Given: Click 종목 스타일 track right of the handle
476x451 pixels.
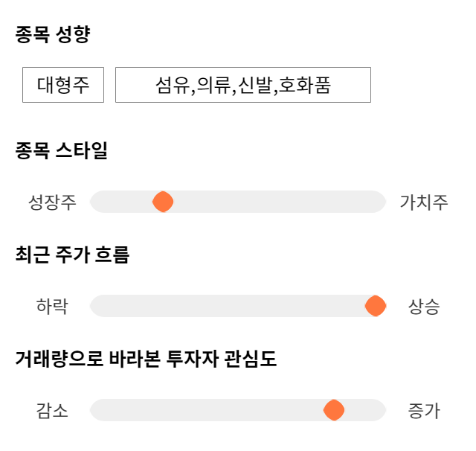Looking at the screenshot, I should pos(275,202).
